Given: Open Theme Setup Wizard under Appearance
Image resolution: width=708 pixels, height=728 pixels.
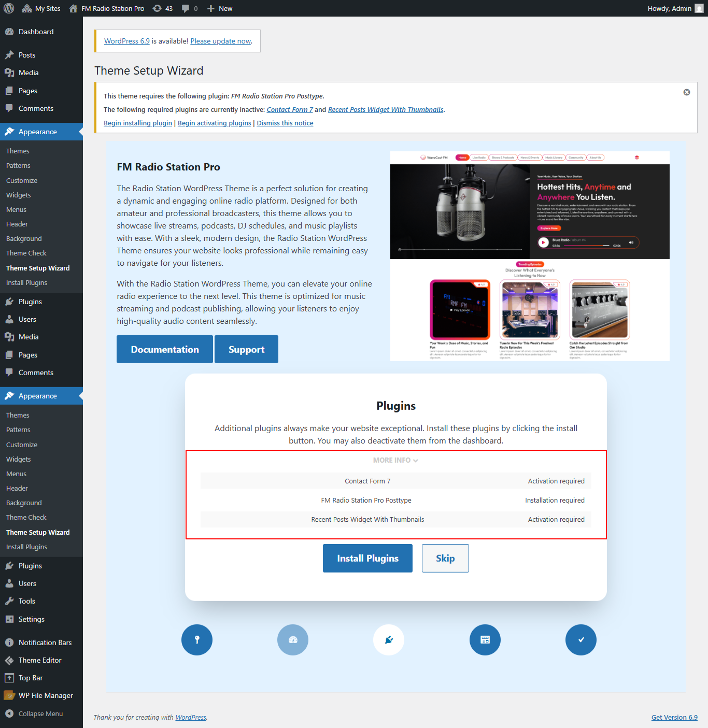Looking at the screenshot, I should [38, 268].
